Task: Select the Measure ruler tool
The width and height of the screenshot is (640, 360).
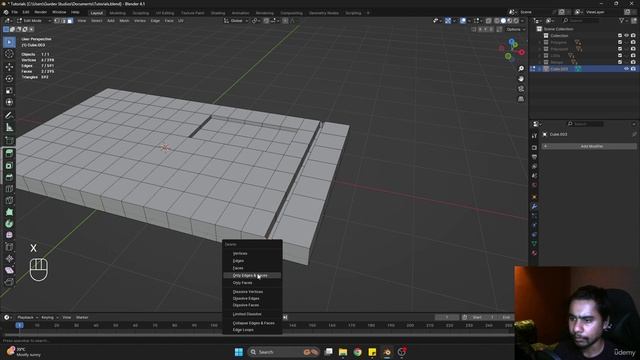Action: coord(9,127)
